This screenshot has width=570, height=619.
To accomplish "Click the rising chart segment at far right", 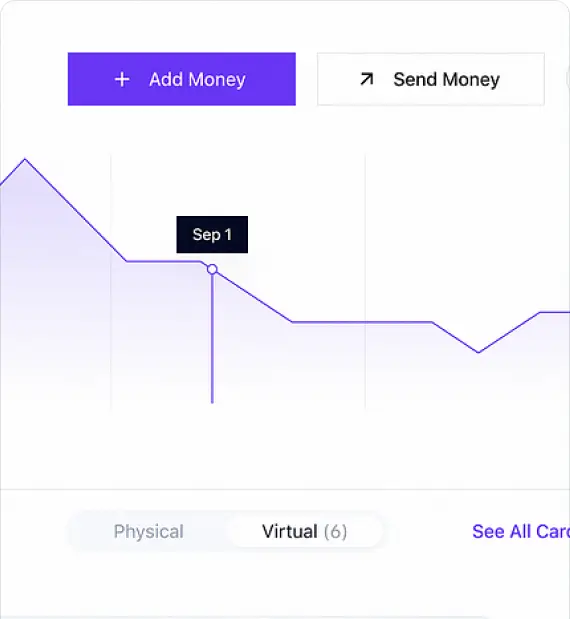I will pyautogui.click(x=509, y=332).
